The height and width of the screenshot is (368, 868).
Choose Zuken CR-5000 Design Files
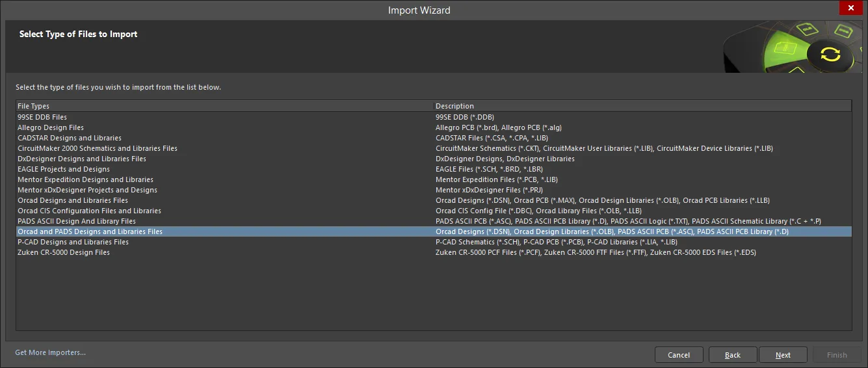434,252
